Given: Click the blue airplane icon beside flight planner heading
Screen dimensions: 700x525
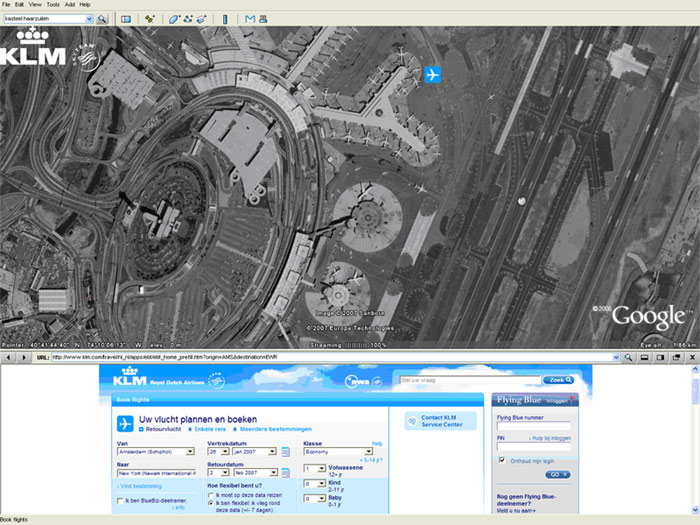Looking at the screenshot, I should point(125,424).
